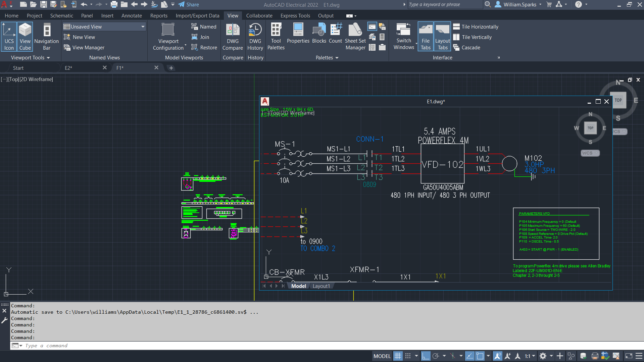Toggle File Tabs in Interface panel
This screenshot has width=644, height=362.
426,37
